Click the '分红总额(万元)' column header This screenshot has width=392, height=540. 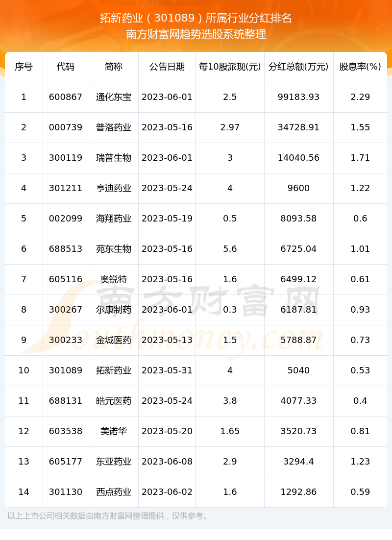(298, 67)
